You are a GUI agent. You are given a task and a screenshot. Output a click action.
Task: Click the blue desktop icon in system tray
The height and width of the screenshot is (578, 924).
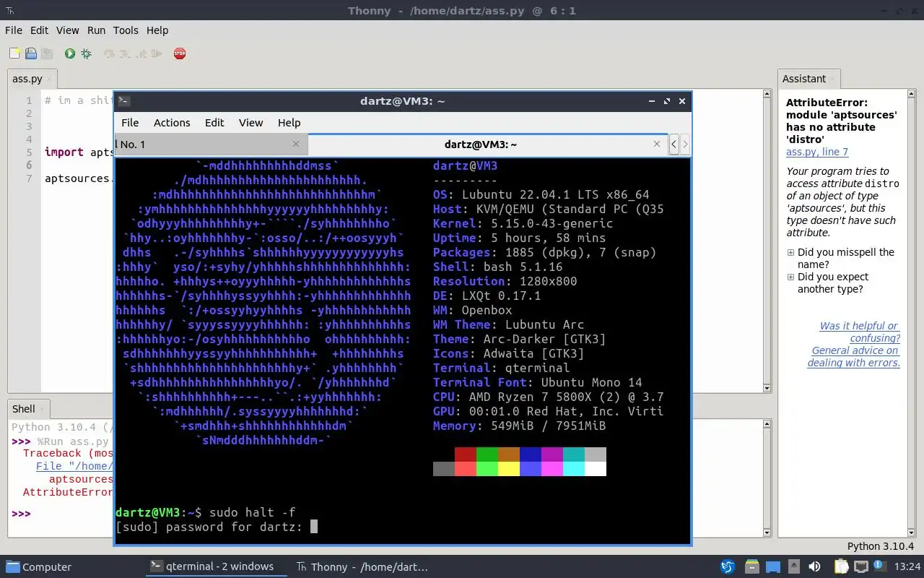773,566
